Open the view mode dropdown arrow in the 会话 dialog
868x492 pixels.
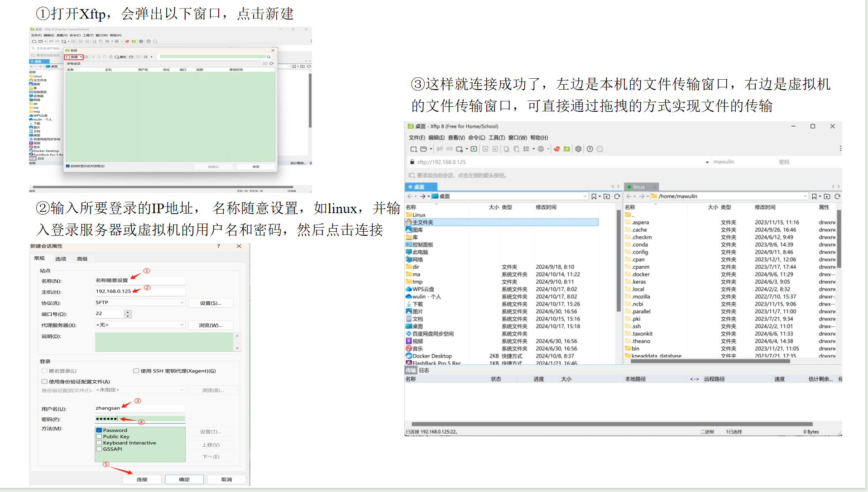(151, 57)
